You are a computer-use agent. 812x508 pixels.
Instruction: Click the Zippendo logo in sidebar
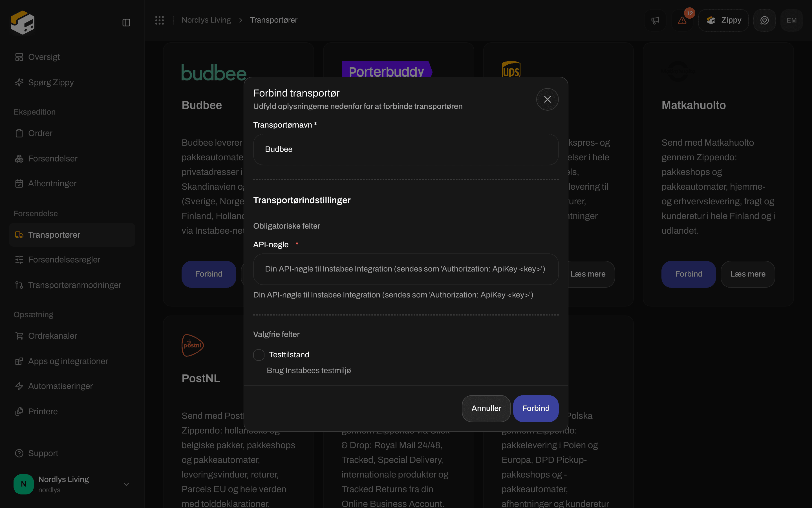pos(23,23)
